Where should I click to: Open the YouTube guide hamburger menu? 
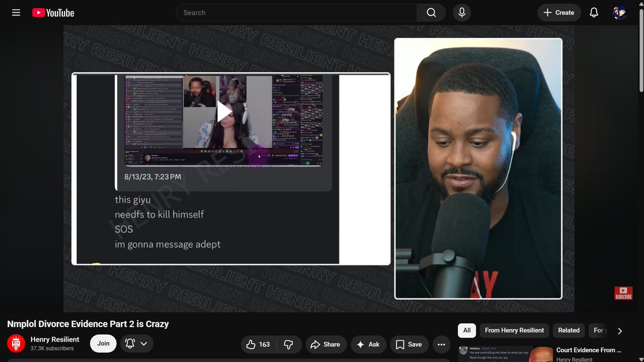[16, 12]
